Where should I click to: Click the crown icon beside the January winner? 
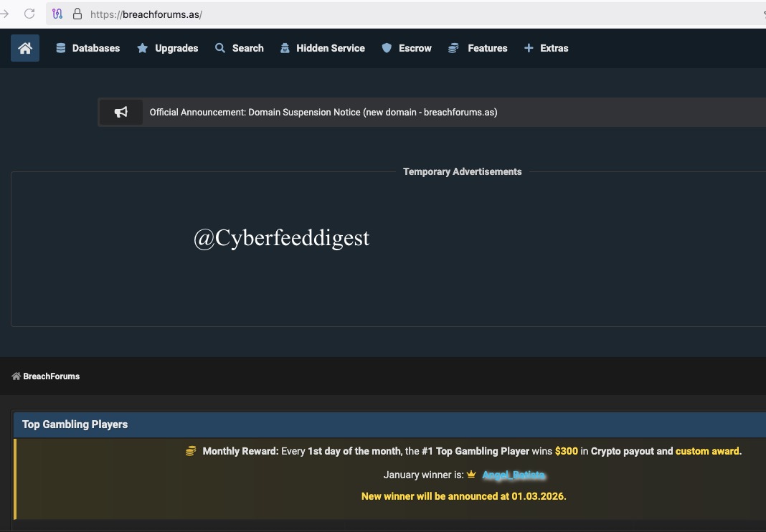point(471,474)
